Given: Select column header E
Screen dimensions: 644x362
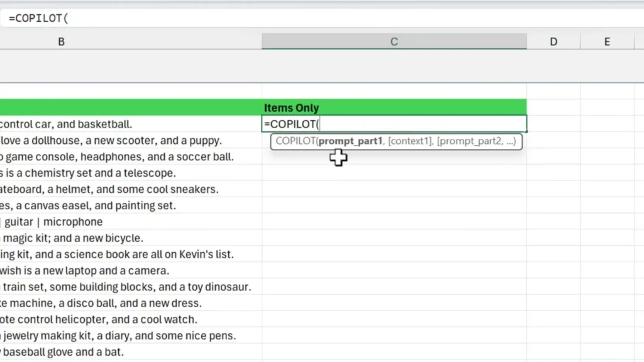Looking at the screenshot, I should (x=606, y=41).
